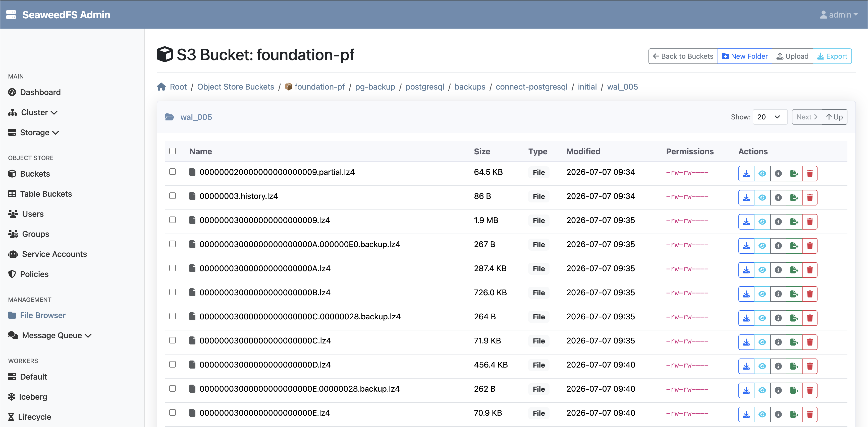The image size is (868, 427).
Task: View the 000000020000000000000009.partial.lz4 file contents
Action: pos(762,174)
